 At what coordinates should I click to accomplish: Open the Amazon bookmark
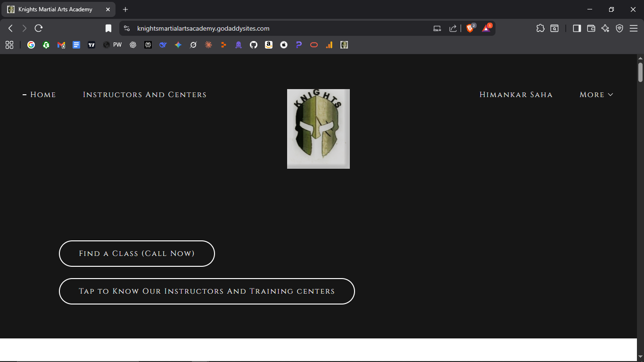click(269, 45)
